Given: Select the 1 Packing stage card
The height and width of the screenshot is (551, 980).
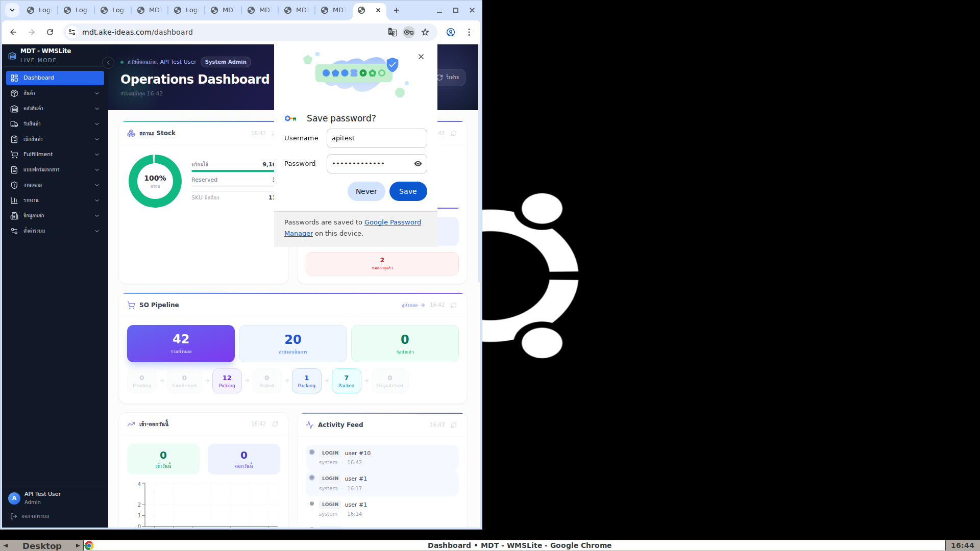Looking at the screenshot, I should coord(307,381).
